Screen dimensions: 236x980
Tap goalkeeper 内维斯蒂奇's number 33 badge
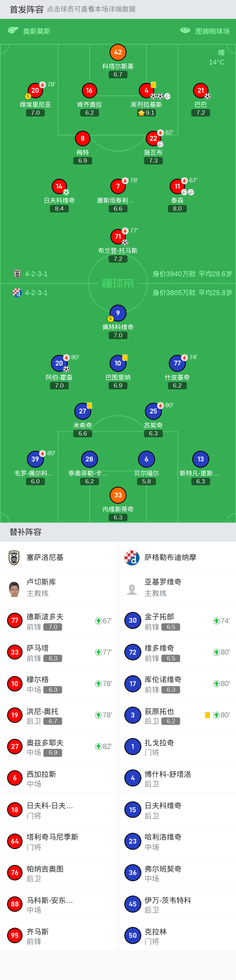[118, 495]
